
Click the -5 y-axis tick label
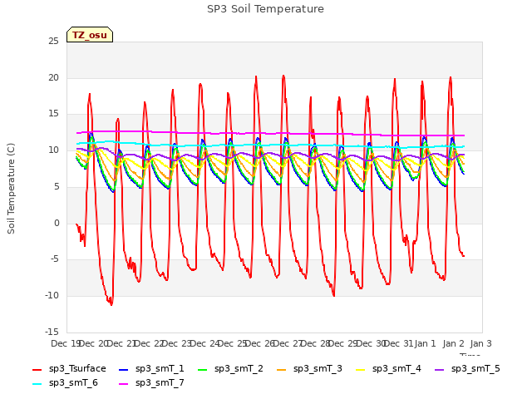click(55, 259)
